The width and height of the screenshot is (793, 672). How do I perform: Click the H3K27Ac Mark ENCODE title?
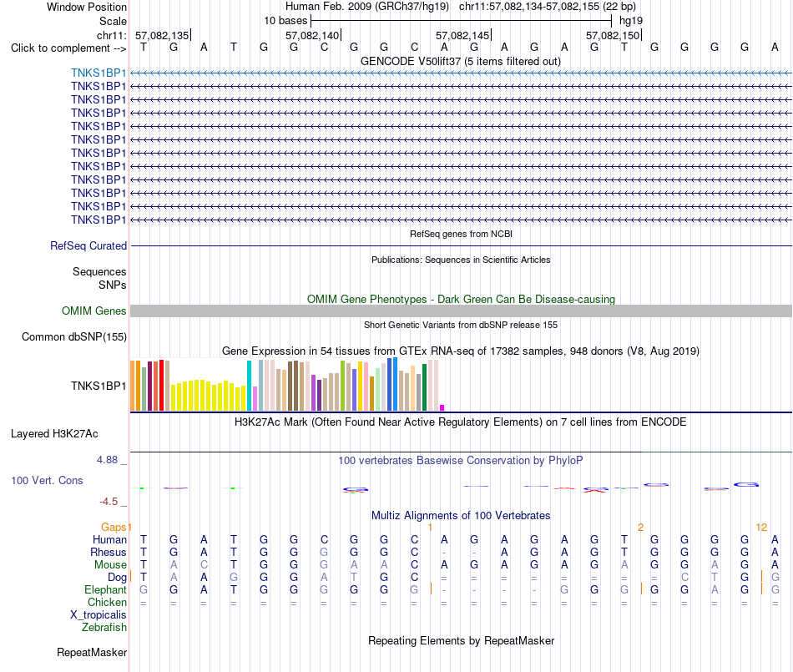(x=461, y=422)
